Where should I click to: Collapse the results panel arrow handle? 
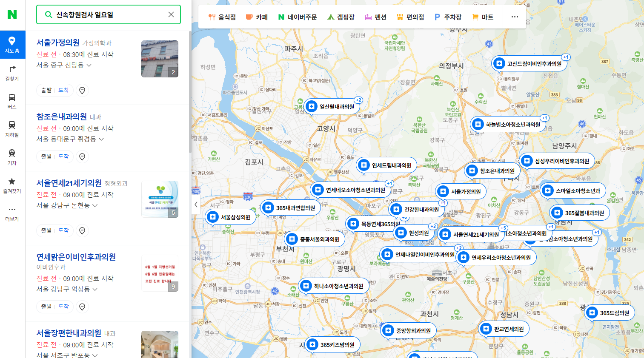pyautogui.click(x=196, y=205)
